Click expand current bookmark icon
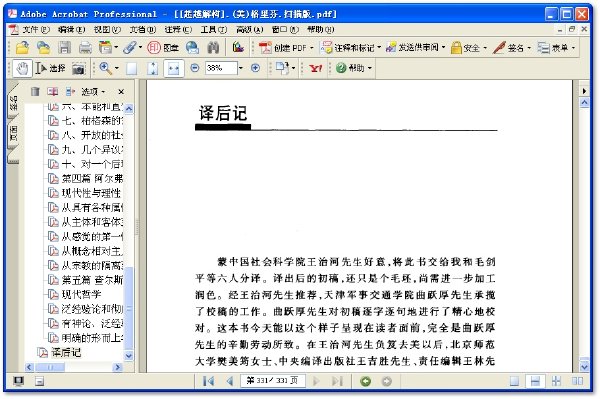 (70, 91)
